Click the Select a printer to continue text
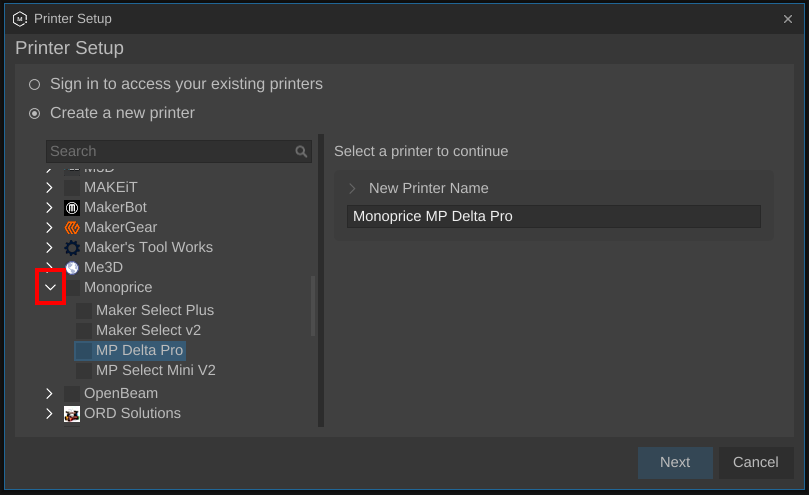Viewport: 809px width, 495px height. [x=421, y=151]
